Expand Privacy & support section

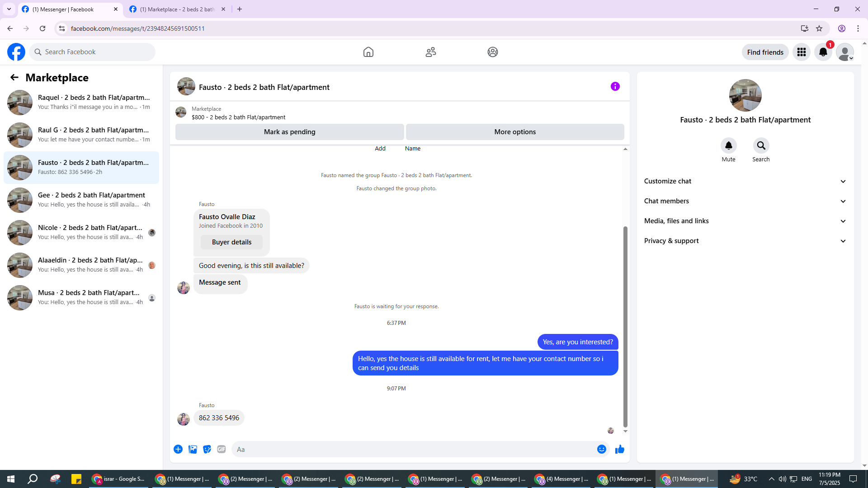745,241
